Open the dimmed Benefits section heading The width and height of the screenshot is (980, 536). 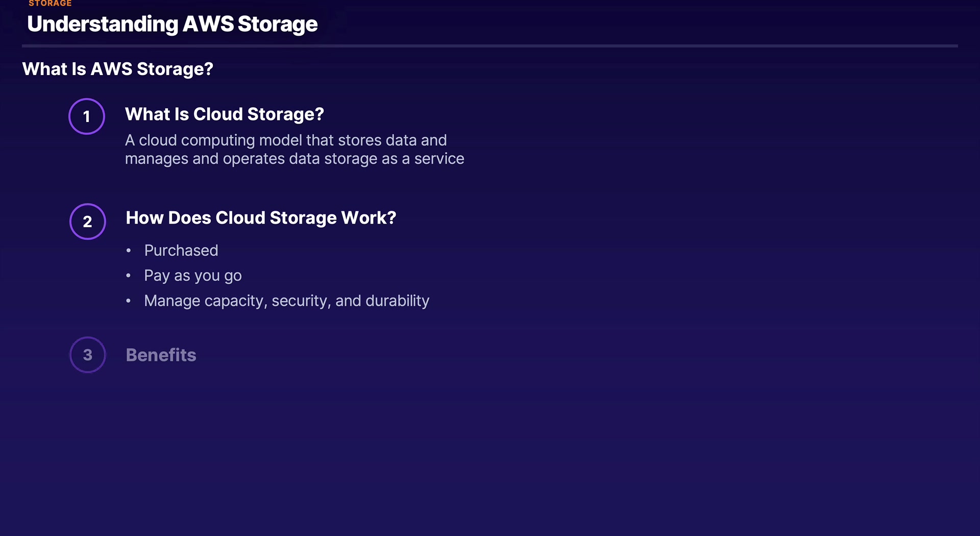[161, 355]
